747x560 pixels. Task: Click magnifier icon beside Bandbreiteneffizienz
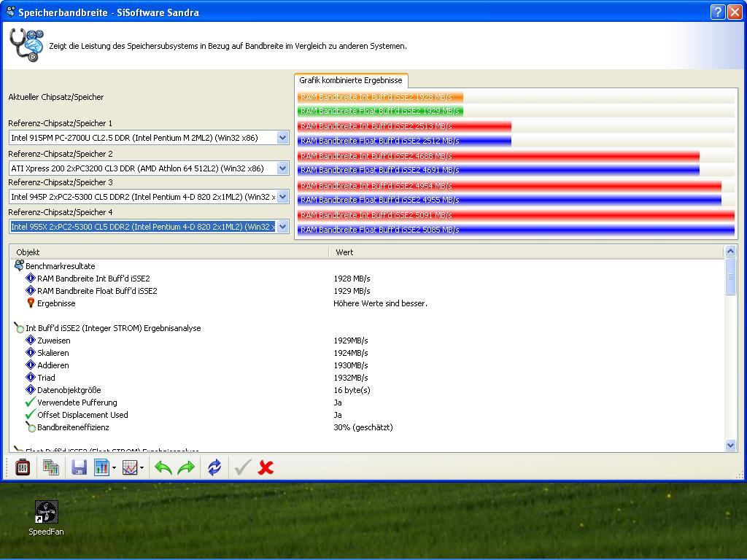click(x=31, y=427)
